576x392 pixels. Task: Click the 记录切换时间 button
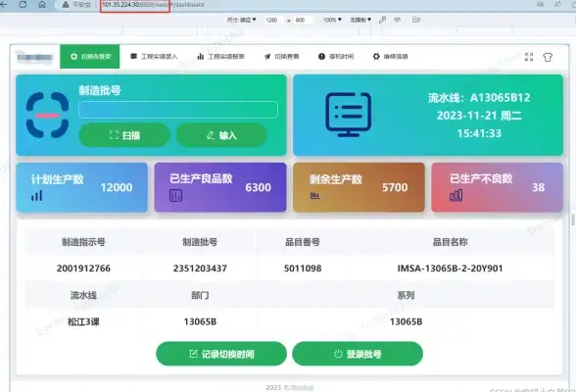click(221, 354)
